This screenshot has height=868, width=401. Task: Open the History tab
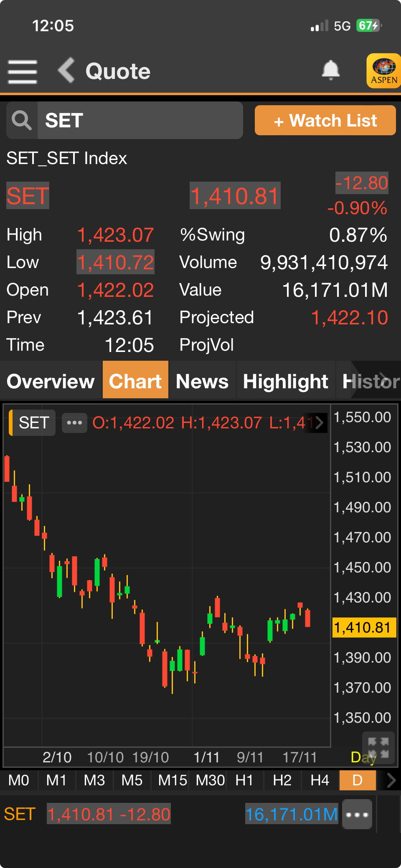point(368,381)
